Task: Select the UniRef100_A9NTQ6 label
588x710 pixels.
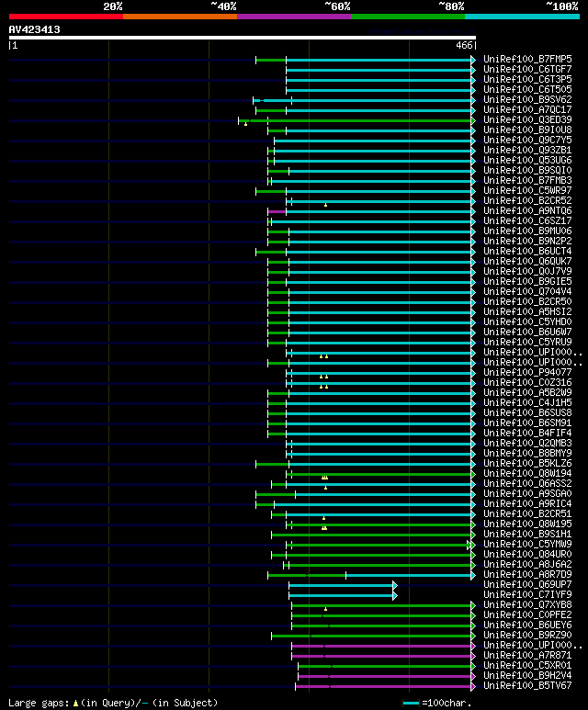Action: [x=527, y=210]
